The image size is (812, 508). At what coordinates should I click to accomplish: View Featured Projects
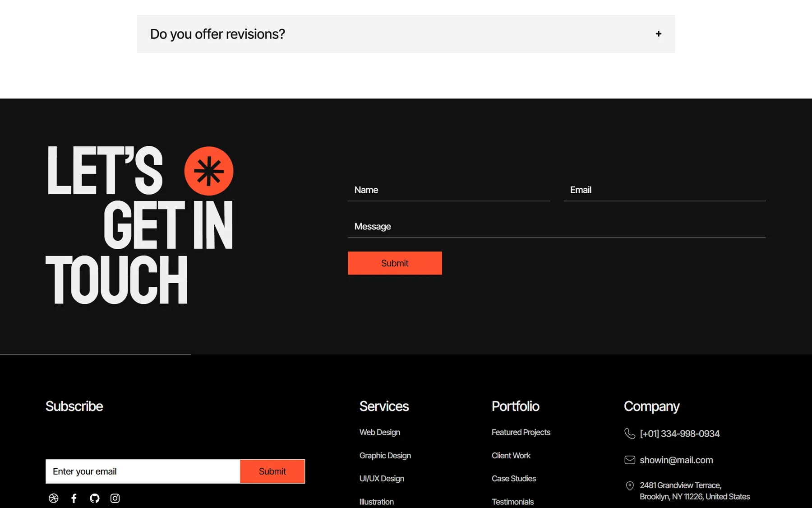[x=521, y=432]
